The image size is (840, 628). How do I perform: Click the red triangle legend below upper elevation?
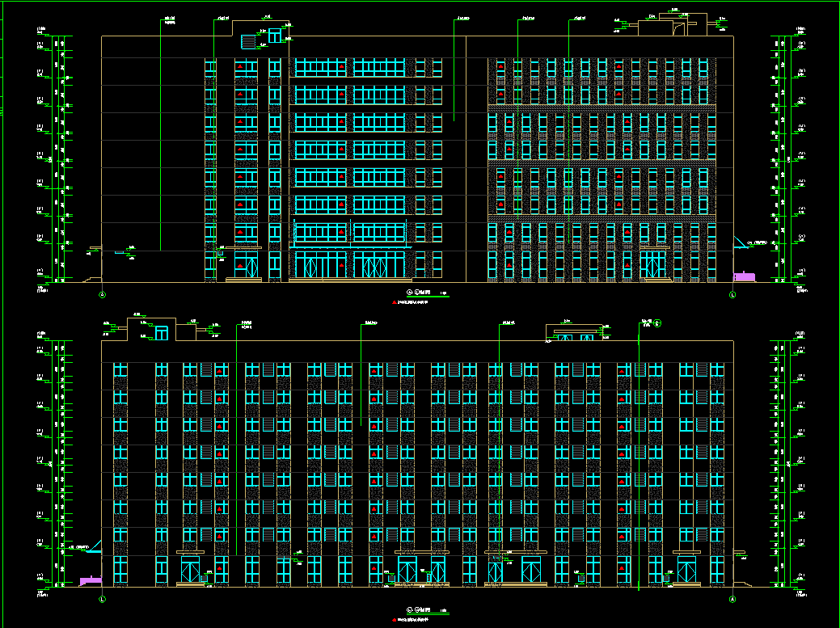(x=395, y=302)
